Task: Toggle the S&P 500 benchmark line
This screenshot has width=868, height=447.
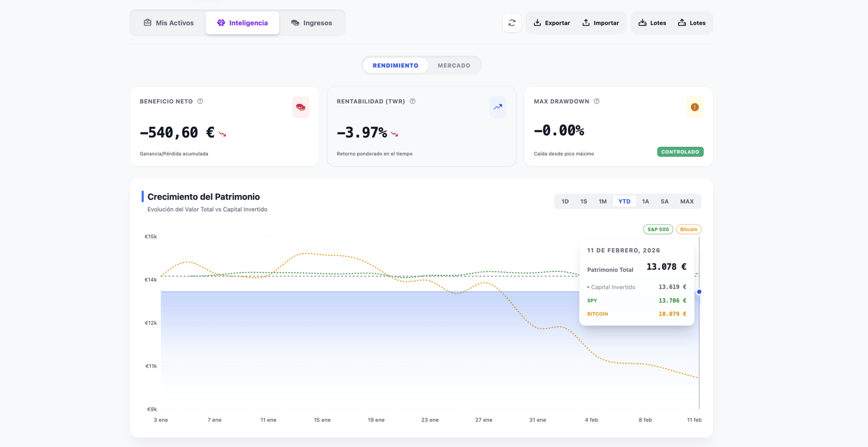Action: pos(658,229)
